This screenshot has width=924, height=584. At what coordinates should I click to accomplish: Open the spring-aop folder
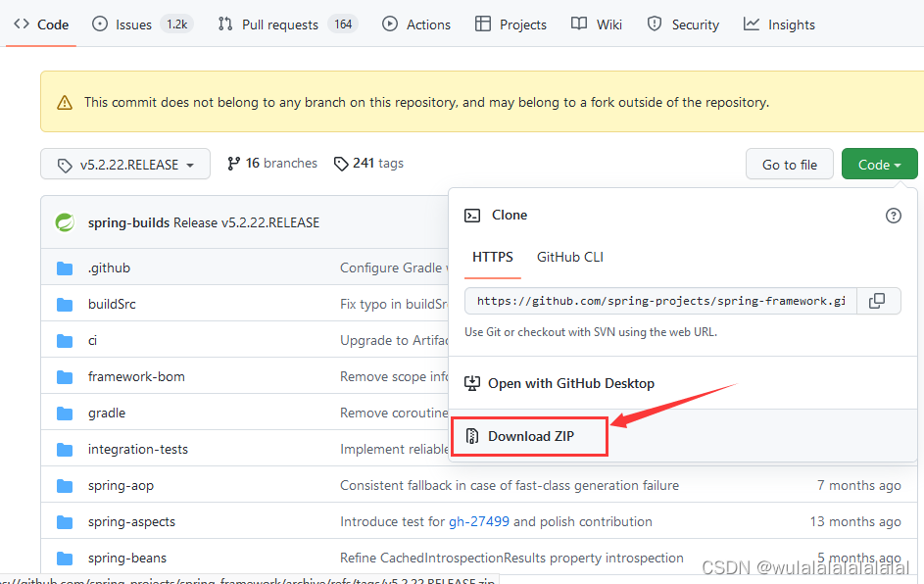[x=121, y=486]
